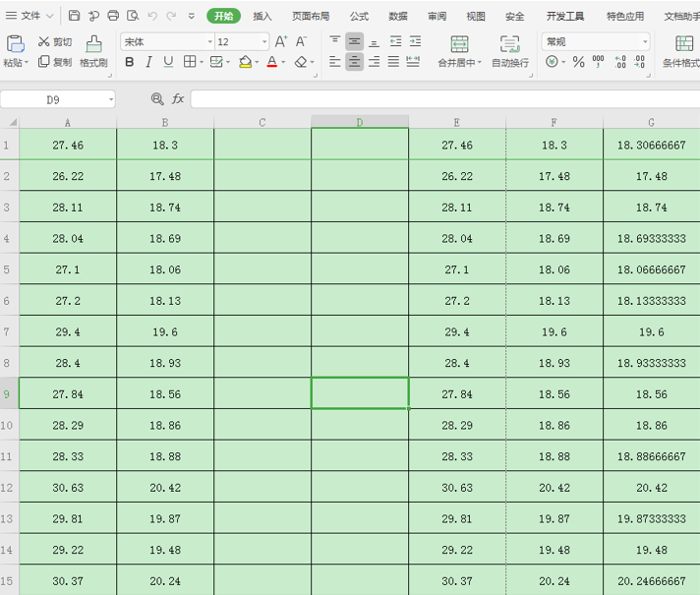Click the yellow fill color swatch
Image resolution: width=700 pixels, height=595 pixels.
pos(245,62)
